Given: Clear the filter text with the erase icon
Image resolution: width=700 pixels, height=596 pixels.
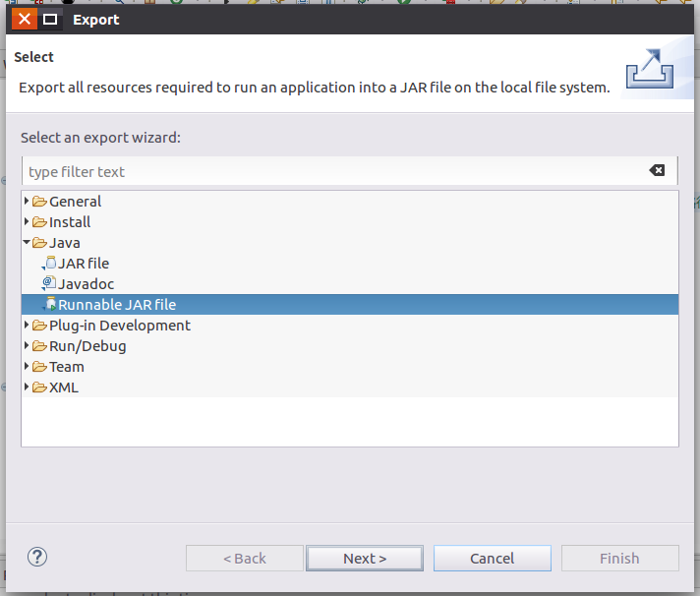Looking at the screenshot, I should coord(657,170).
